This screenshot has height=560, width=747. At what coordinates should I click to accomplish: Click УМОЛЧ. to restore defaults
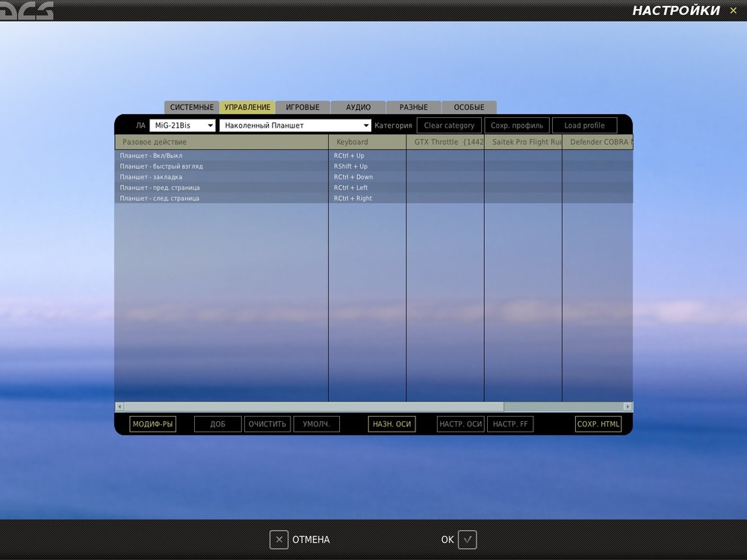[x=315, y=423]
